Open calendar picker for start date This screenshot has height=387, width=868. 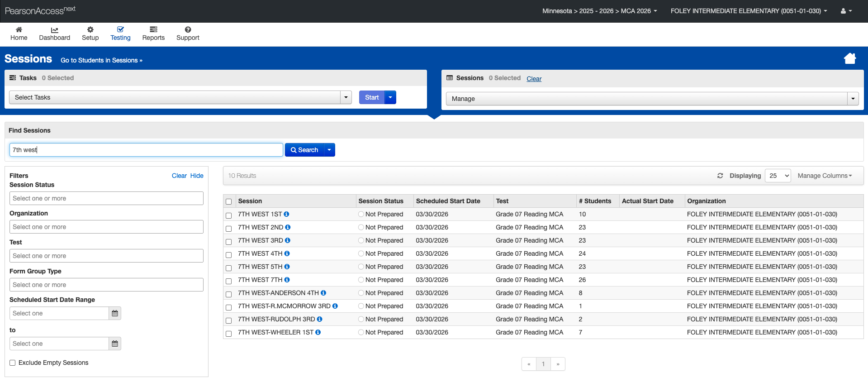[115, 313]
